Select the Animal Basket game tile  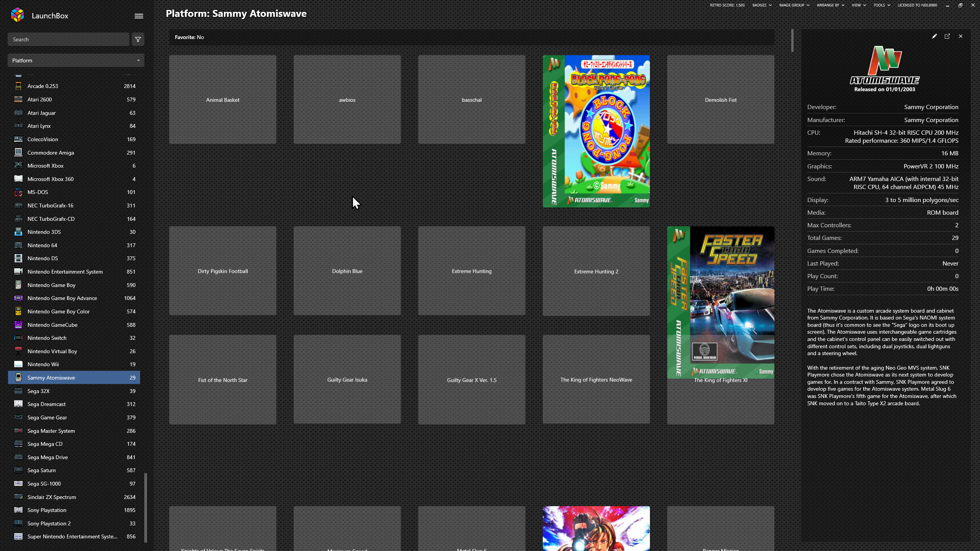[x=222, y=99]
